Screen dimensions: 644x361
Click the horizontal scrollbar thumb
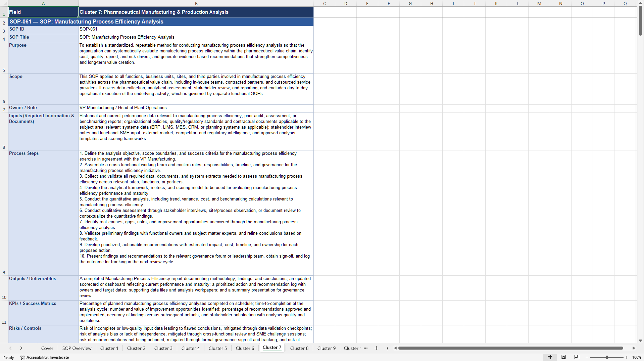(x=510, y=348)
